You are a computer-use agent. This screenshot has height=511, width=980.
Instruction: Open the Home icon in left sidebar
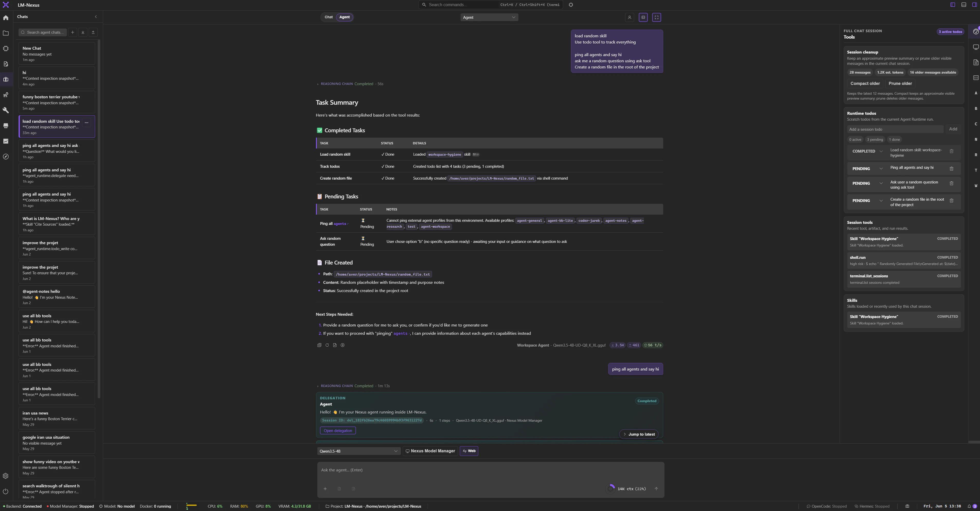(6, 17)
